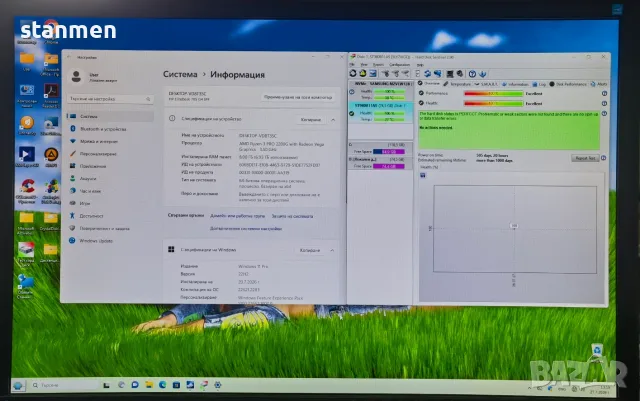Click the refresh icon in Hard Disk Sentinel toolbar
640x401 pixels.
pos(353,74)
